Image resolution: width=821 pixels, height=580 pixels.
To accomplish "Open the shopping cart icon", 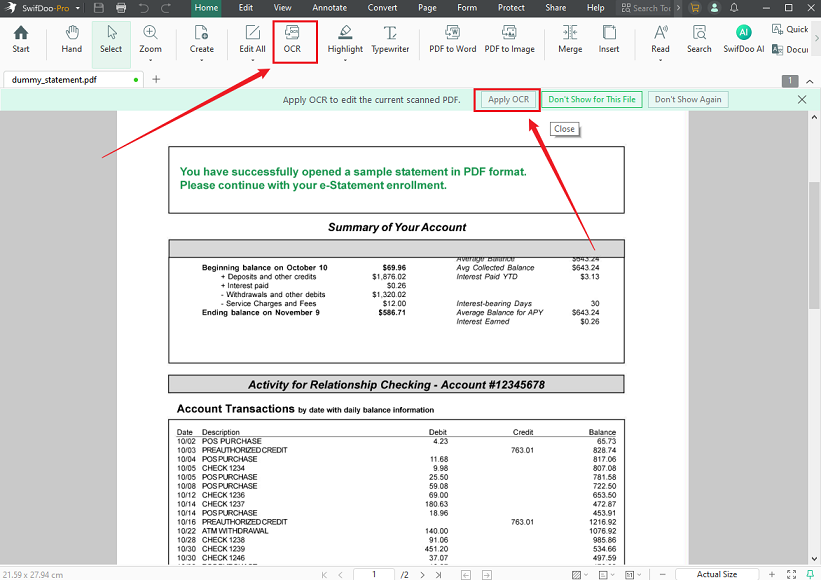I will click(695, 8).
